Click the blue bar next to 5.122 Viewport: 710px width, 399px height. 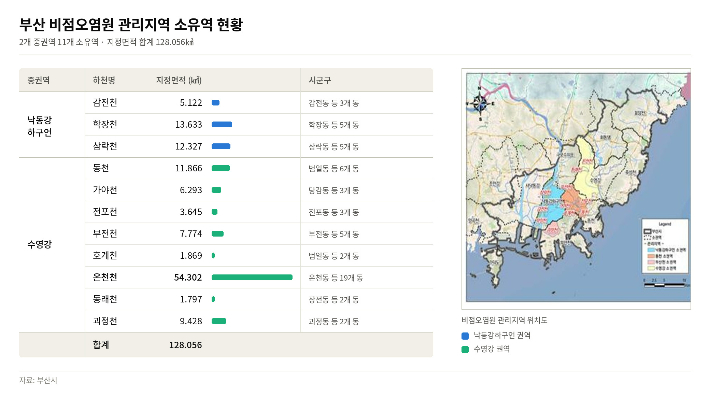click(x=216, y=103)
